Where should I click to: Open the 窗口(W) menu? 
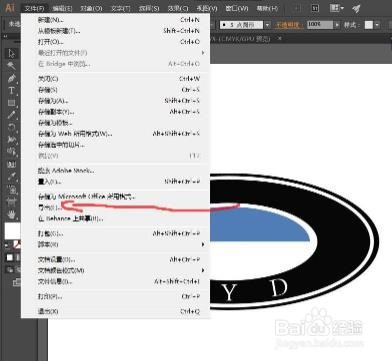click(x=237, y=8)
